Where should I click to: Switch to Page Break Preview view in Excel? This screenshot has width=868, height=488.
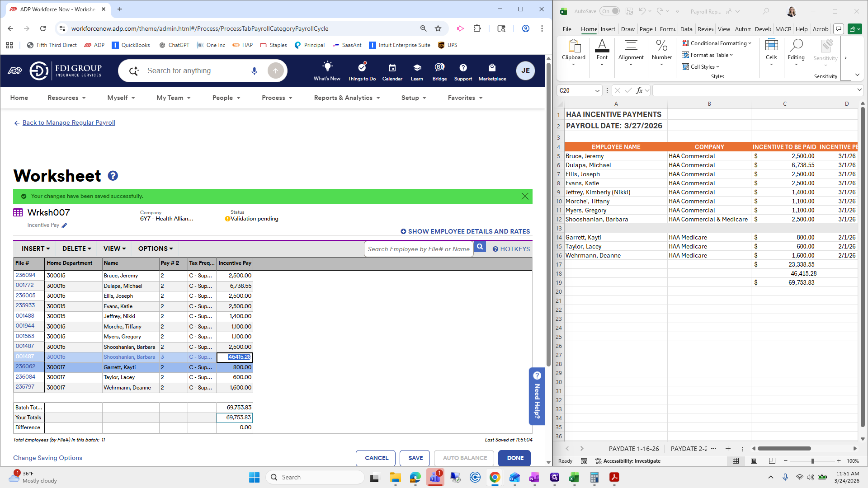point(772,461)
